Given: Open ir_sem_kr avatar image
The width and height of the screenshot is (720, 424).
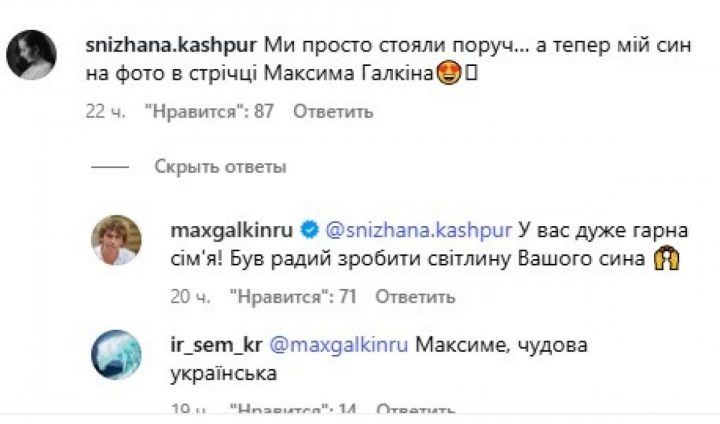Looking at the screenshot, I should pos(116,354).
